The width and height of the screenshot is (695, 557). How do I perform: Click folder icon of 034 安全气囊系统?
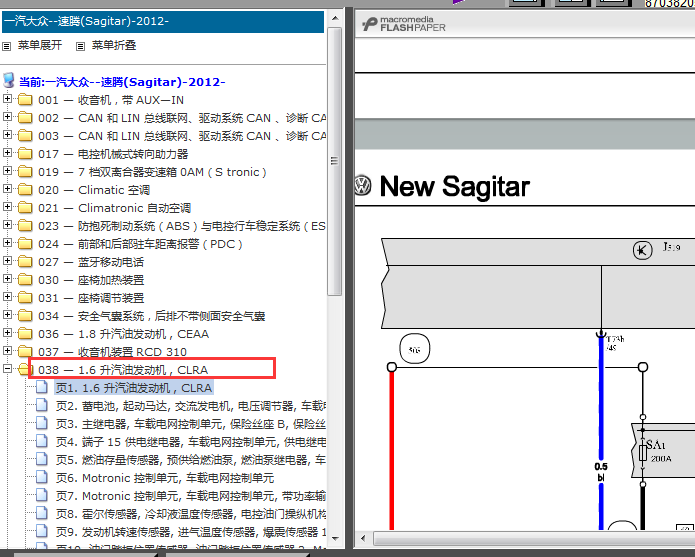point(25,316)
